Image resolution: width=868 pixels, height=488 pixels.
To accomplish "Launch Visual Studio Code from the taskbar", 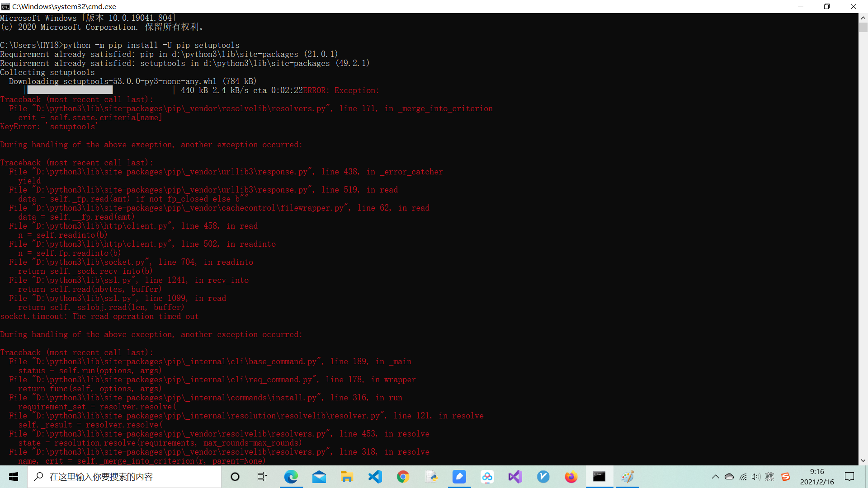I will tap(375, 477).
